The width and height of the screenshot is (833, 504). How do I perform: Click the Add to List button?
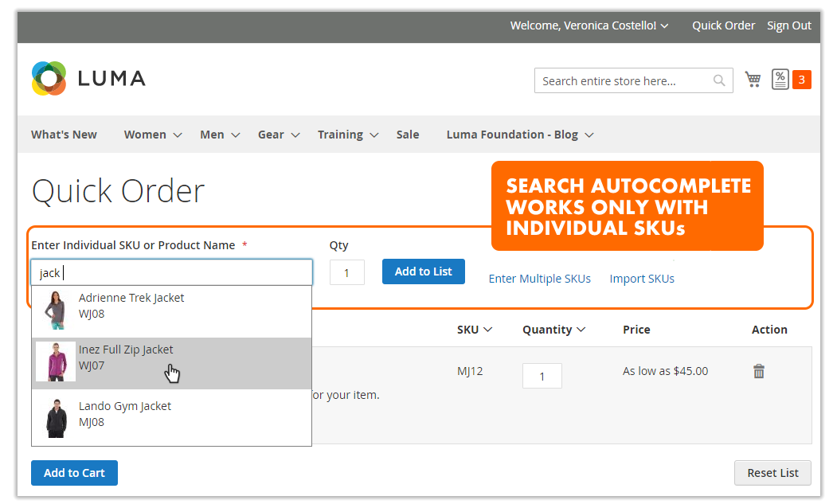(x=424, y=272)
